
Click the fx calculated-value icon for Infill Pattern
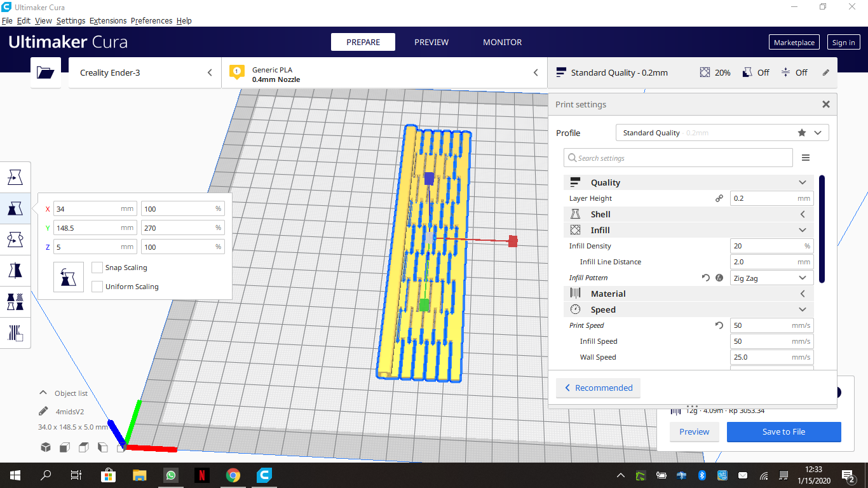click(719, 278)
